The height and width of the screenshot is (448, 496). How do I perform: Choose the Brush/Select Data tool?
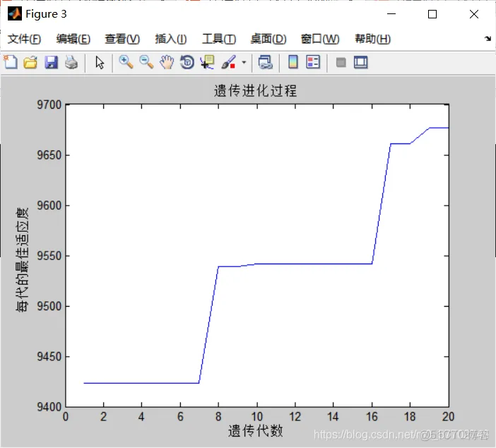tap(229, 62)
